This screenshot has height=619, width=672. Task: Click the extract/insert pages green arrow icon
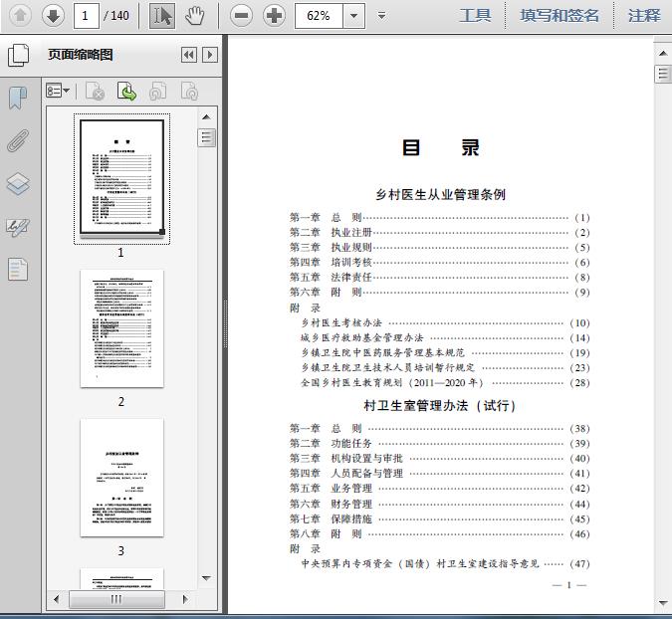click(x=126, y=91)
